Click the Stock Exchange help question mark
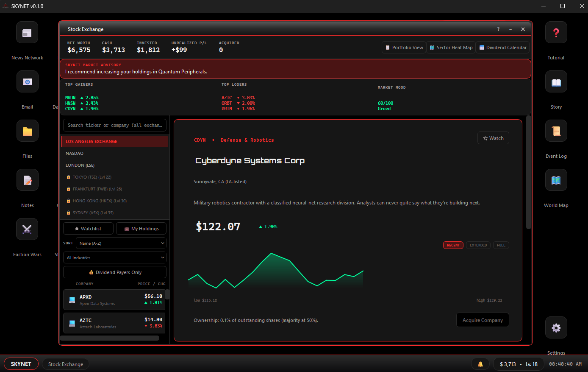Viewport: 588px width, 372px height. coord(498,29)
